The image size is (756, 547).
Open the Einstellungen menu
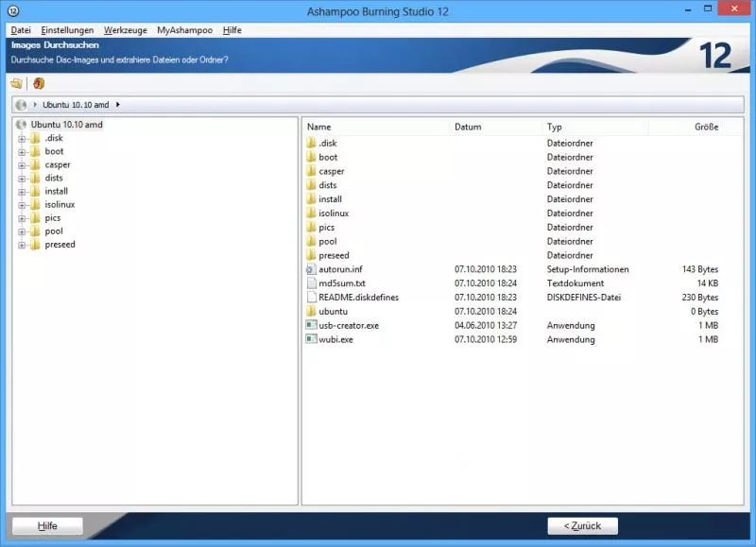[67, 30]
